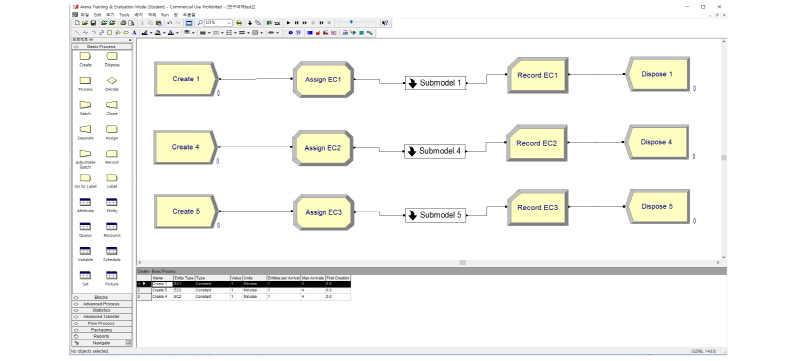Pick the Separate module in the panel
The height and width of the screenshot is (361, 800).
(85, 129)
